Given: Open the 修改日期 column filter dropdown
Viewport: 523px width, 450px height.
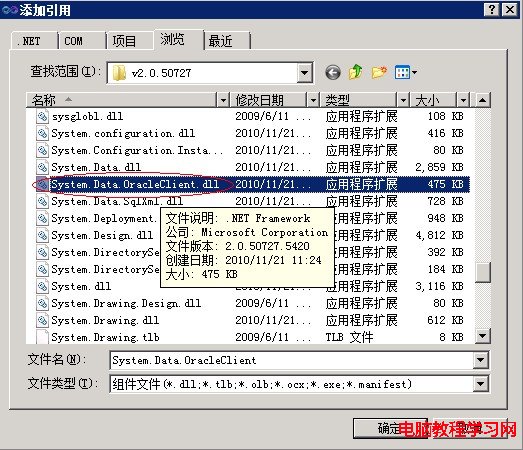Looking at the screenshot, I should click(313, 100).
